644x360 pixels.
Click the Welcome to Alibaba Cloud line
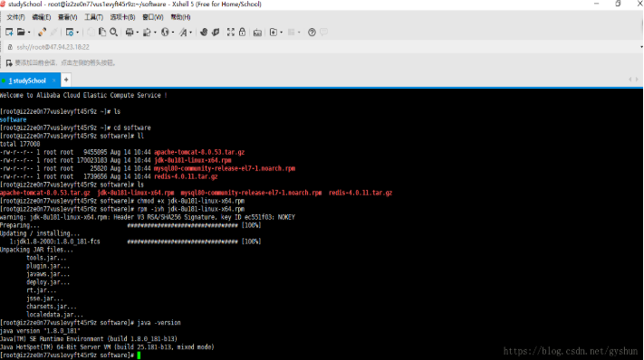click(x=84, y=95)
